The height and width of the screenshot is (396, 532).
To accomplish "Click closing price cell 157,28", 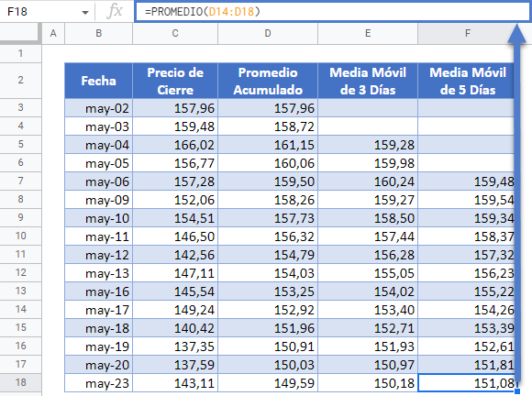I will point(175,181).
